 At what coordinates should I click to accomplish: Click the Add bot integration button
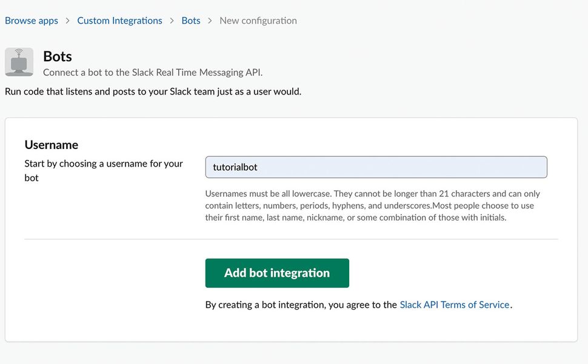(277, 273)
